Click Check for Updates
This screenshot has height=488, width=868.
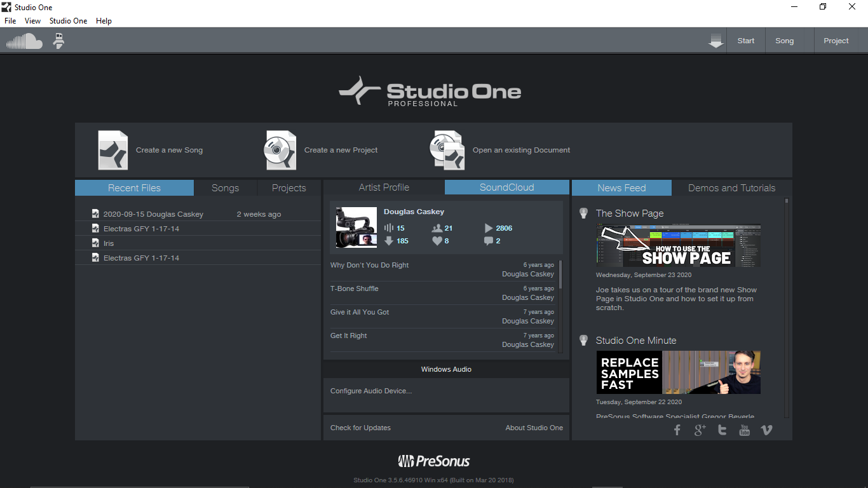point(360,428)
